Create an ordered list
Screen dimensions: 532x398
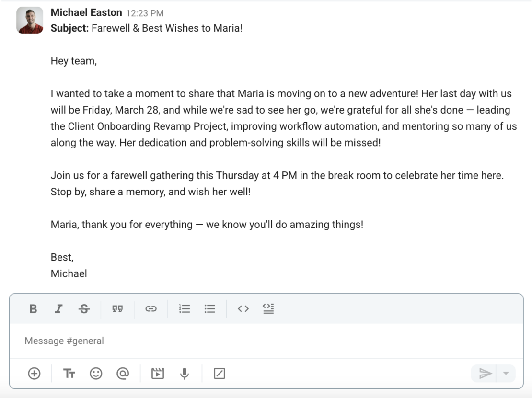[185, 309]
